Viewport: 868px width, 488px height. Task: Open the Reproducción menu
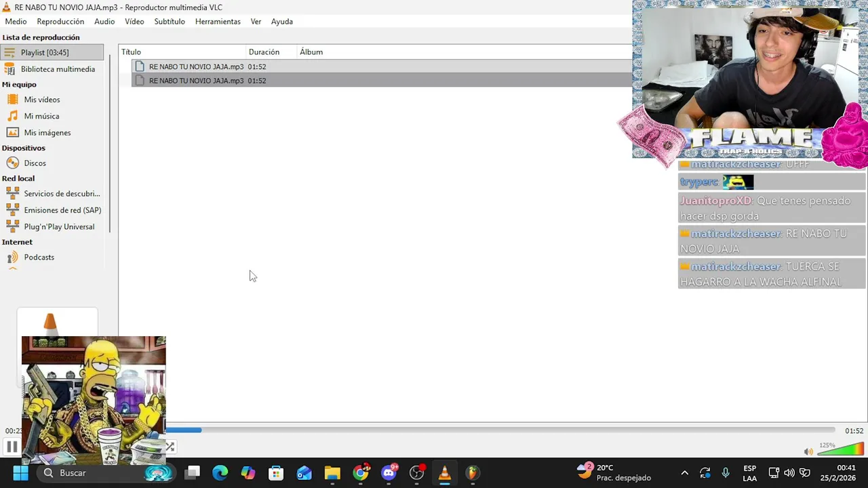(x=60, y=22)
